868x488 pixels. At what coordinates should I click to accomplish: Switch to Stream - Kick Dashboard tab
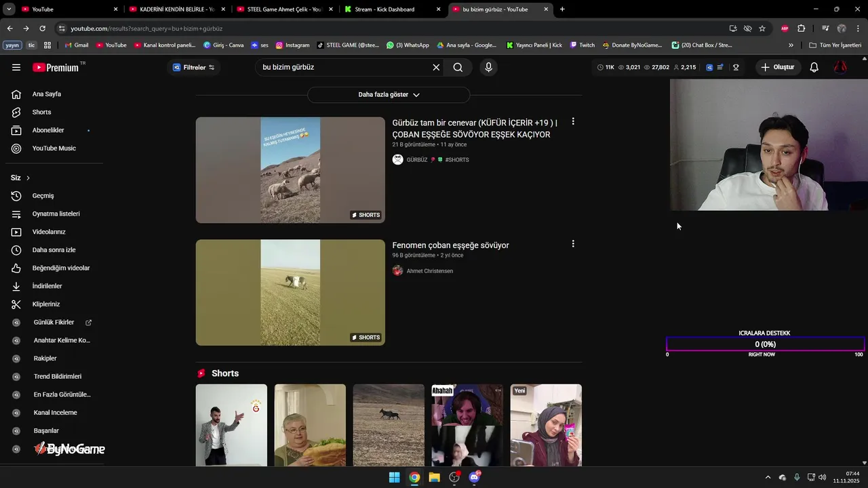tap(392, 9)
